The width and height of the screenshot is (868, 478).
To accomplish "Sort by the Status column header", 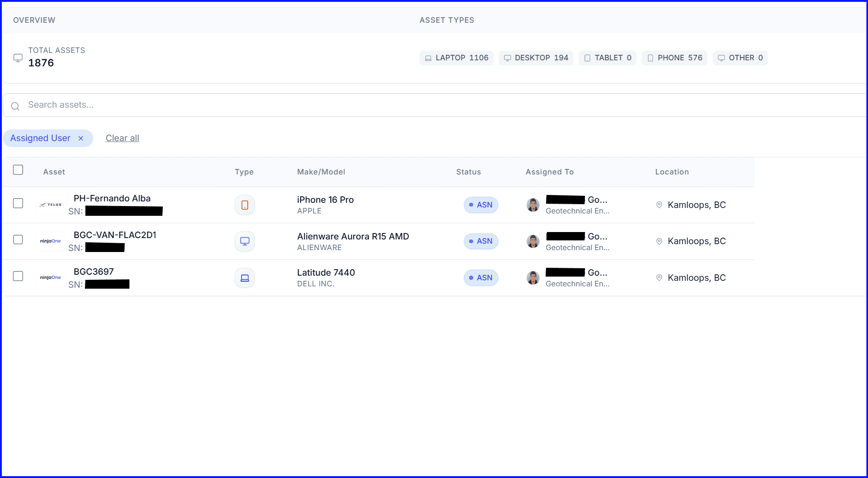I will 469,172.
